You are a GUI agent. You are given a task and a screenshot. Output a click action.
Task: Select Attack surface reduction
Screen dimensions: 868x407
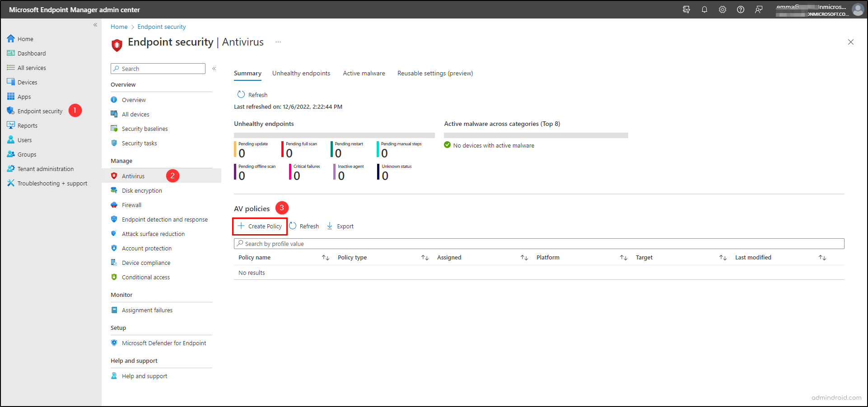[x=153, y=233]
